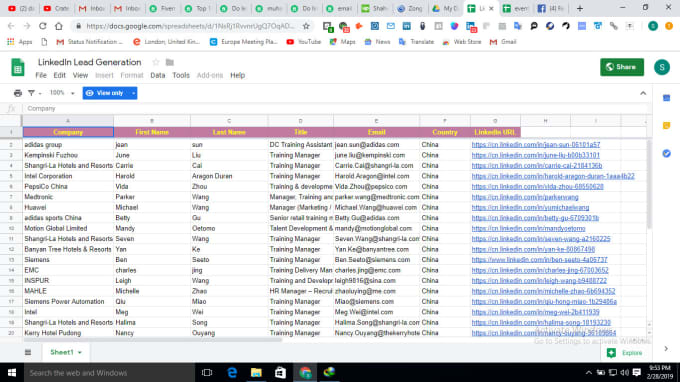Open the View menu

pyautogui.click(x=80, y=75)
